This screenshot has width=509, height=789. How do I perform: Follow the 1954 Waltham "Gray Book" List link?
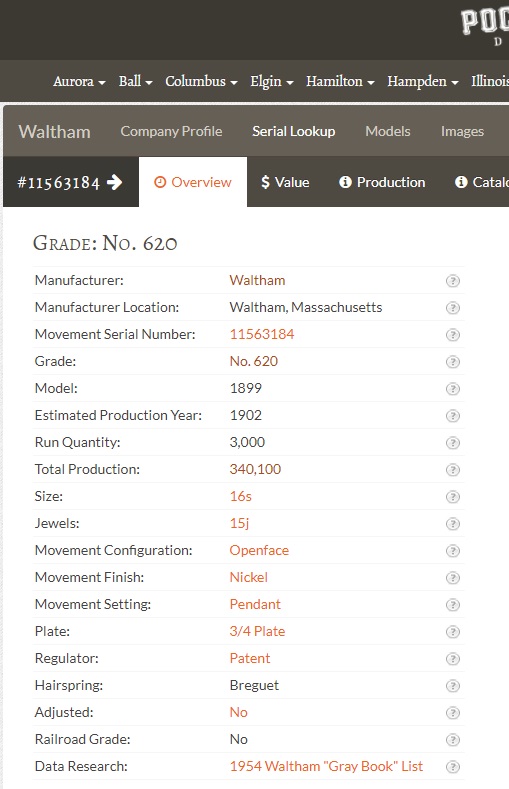(x=326, y=766)
